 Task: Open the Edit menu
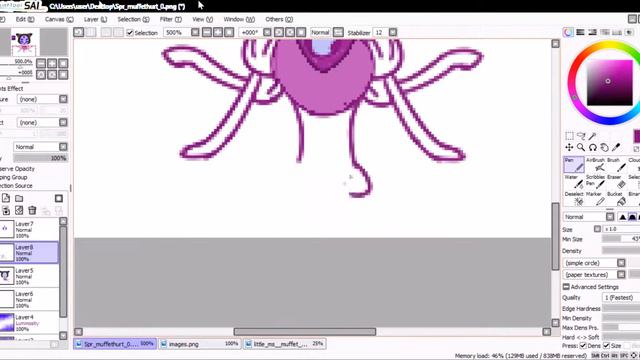(x=25, y=19)
